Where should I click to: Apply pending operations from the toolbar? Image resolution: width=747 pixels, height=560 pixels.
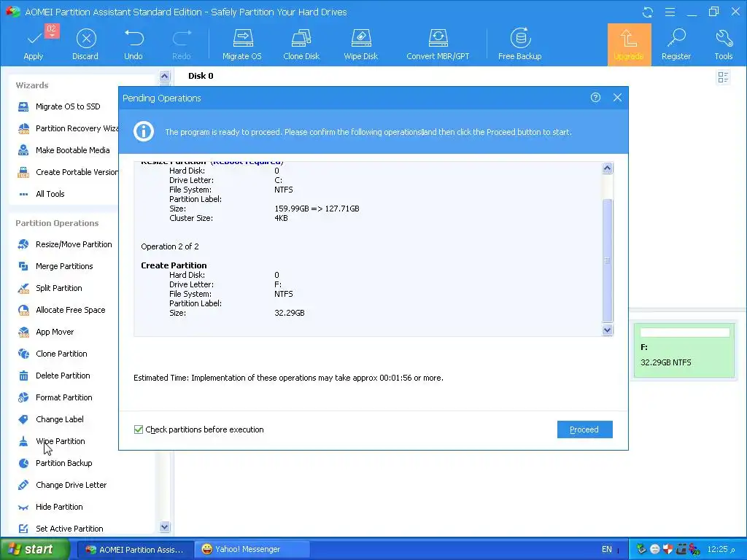click(x=34, y=44)
